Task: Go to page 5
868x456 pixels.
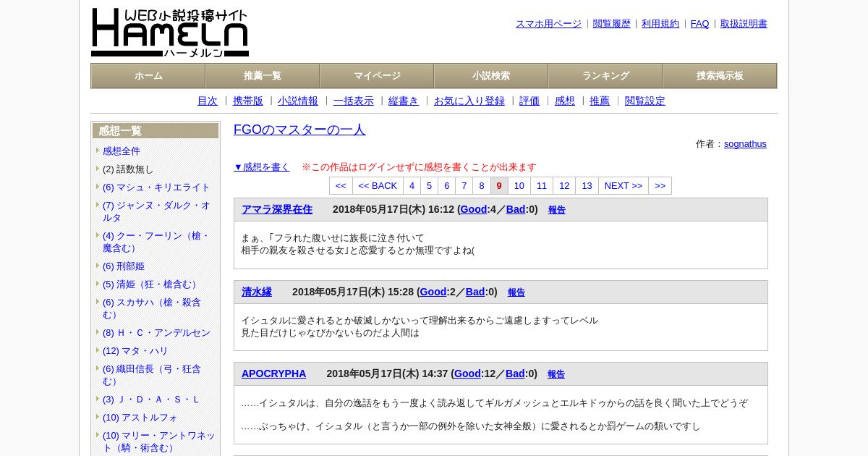Action: coord(429,186)
